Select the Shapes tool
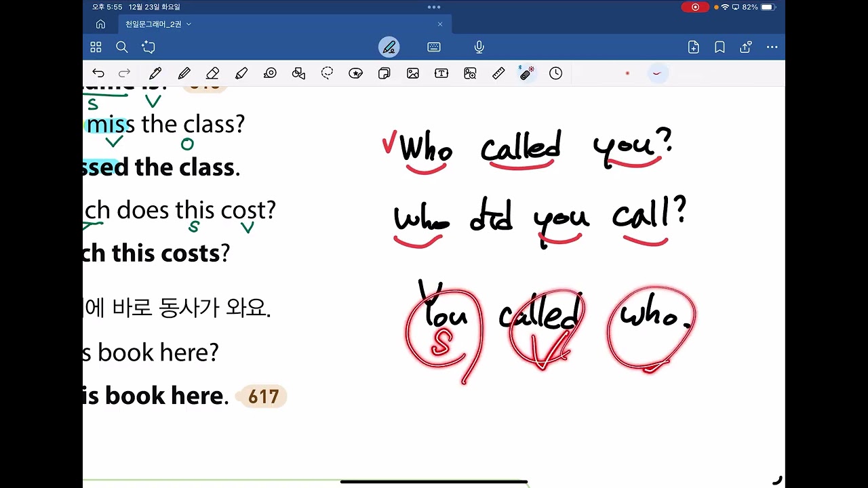Viewport: 868px width, 488px height. click(x=298, y=73)
